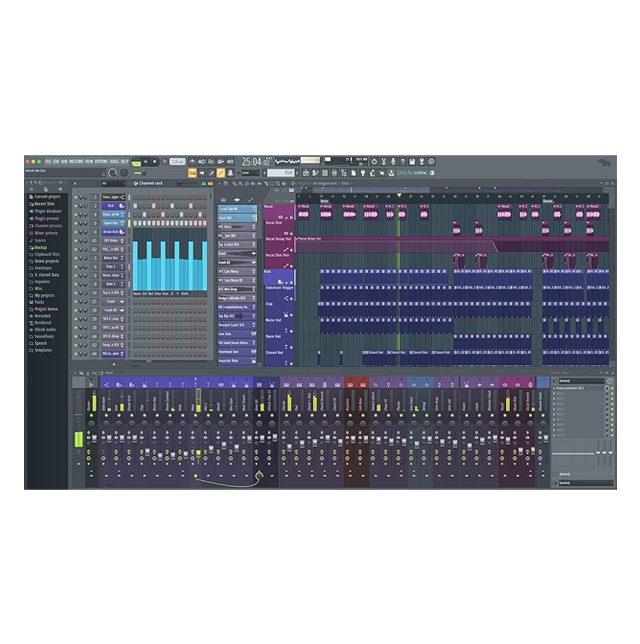Screen dimensions: 640x644
Task: Start playback with the play button
Action: (145, 162)
